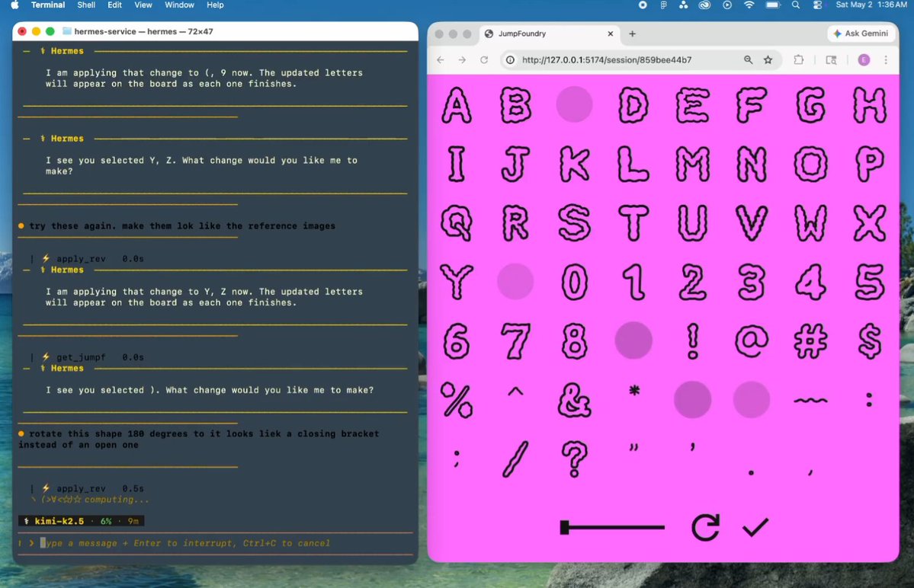This screenshot has height=588, width=914.
Task: Confirm with the checkmark icon
Action: 755,527
